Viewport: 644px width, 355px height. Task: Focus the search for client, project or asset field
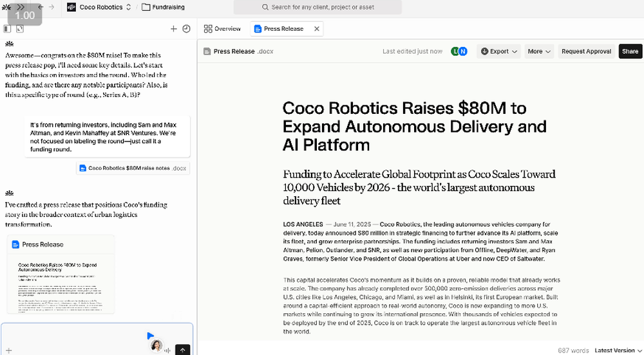click(x=317, y=7)
